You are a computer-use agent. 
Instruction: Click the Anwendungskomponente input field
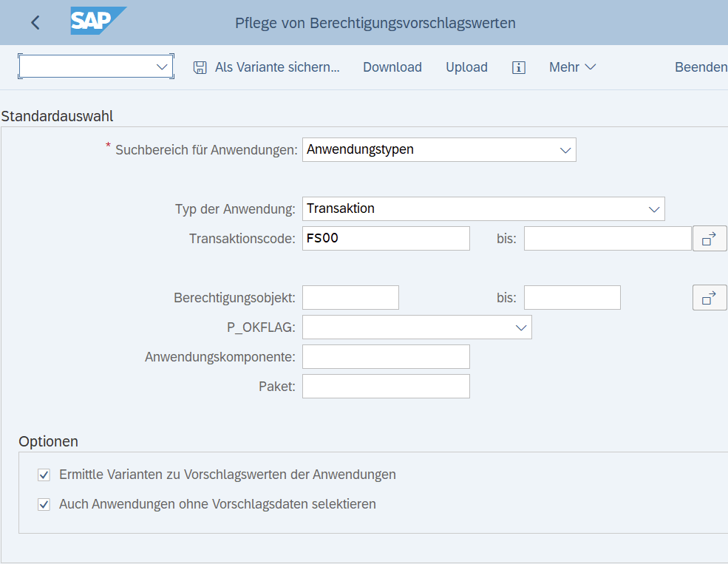[386, 356]
